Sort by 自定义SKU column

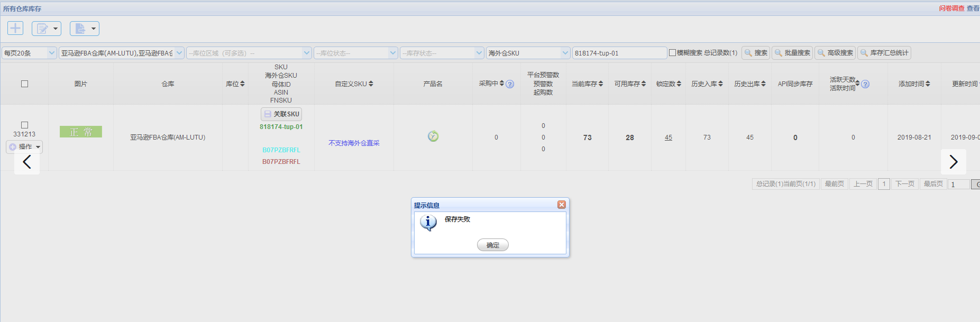(354, 84)
